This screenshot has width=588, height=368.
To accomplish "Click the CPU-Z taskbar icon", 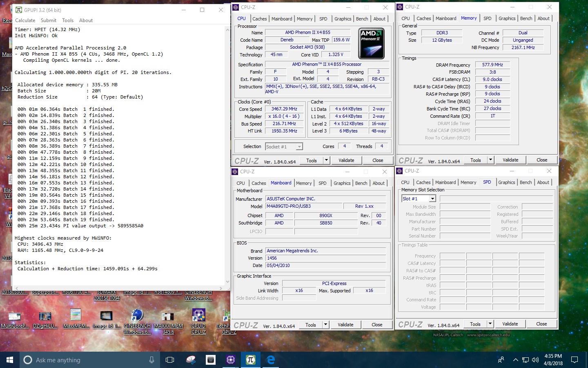I will (231, 360).
